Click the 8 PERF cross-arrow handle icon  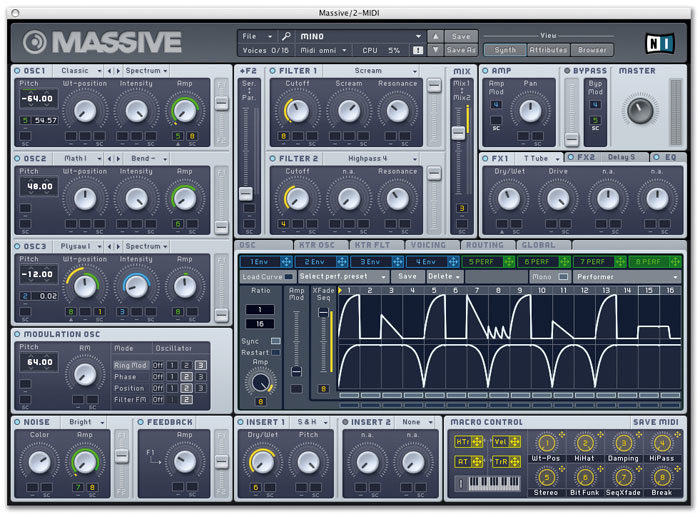point(675,262)
